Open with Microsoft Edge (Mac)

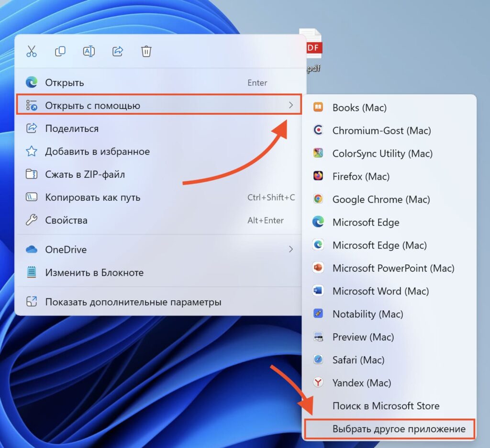pos(389,245)
